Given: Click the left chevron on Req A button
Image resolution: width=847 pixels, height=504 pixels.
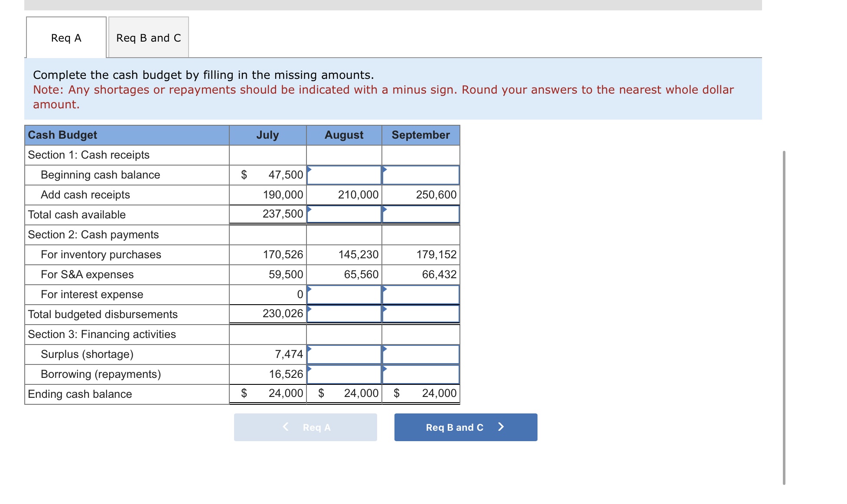Looking at the screenshot, I should (x=286, y=427).
